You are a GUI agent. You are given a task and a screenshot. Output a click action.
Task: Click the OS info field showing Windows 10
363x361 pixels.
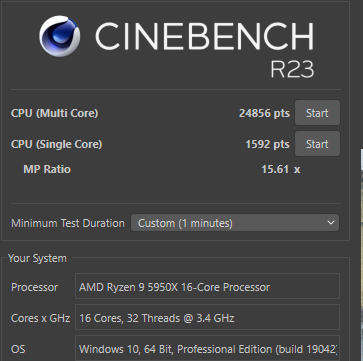click(x=207, y=348)
